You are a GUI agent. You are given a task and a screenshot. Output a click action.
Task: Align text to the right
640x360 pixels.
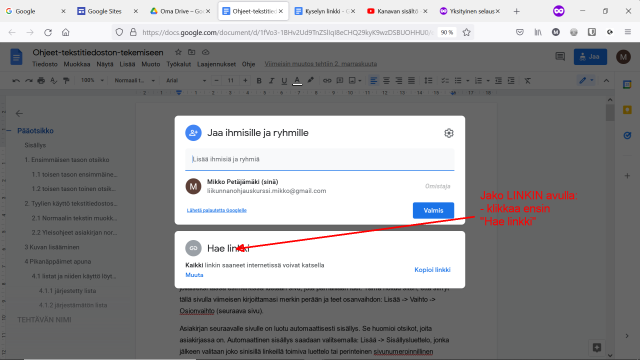pos(399,81)
